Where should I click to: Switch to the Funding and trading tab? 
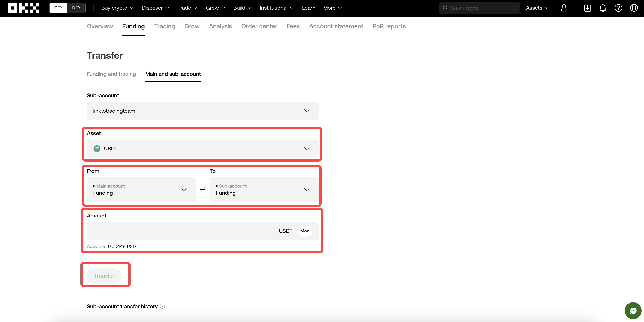[x=111, y=74]
